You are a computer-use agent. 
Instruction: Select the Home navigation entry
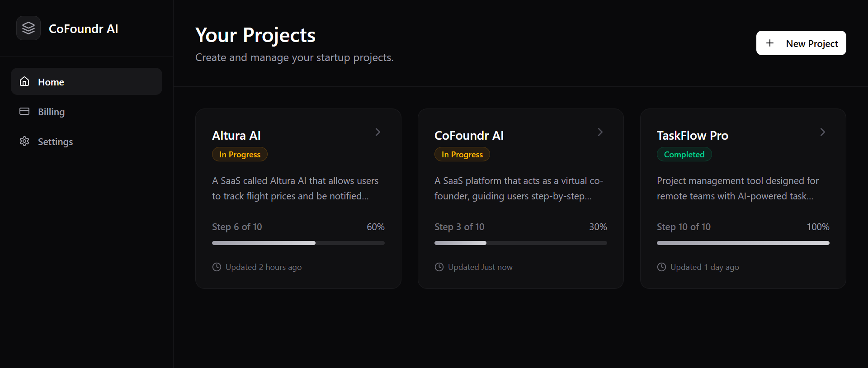(51, 82)
